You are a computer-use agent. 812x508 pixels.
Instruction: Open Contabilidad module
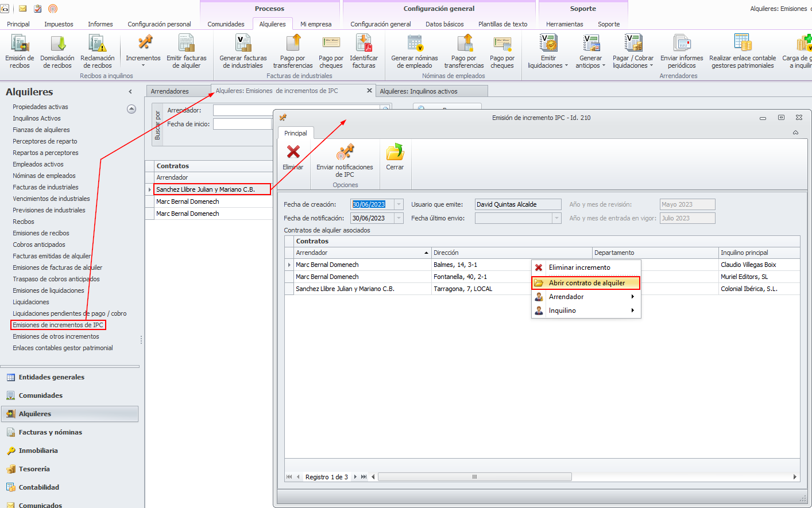[x=69, y=487]
